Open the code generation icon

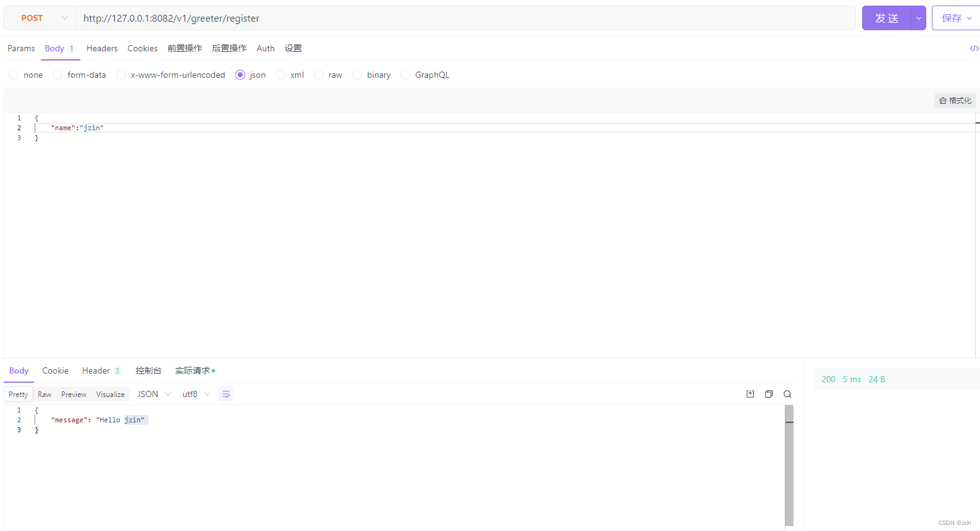click(x=974, y=48)
